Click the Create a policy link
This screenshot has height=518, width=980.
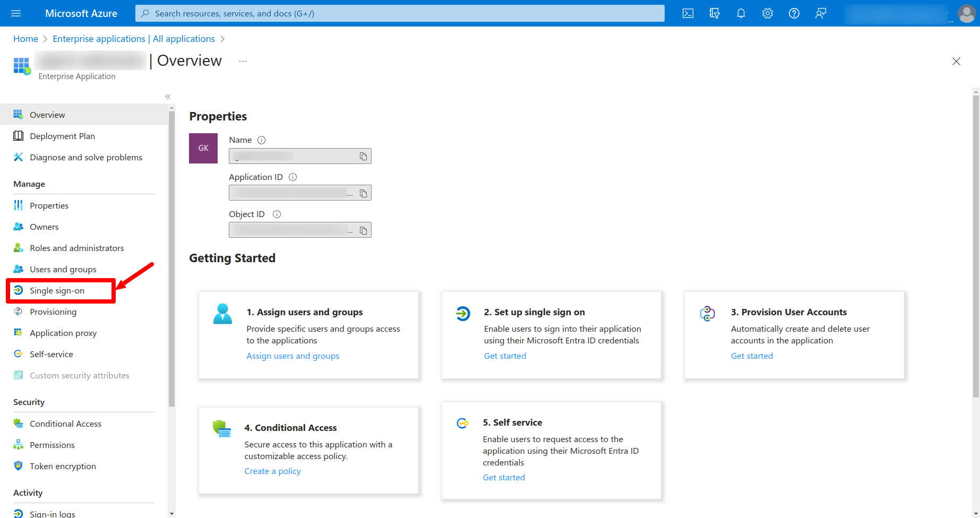272,471
